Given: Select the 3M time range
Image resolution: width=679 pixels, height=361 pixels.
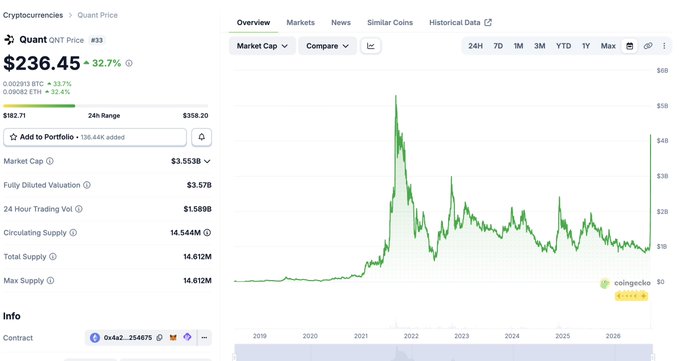Looking at the screenshot, I should 540,46.
